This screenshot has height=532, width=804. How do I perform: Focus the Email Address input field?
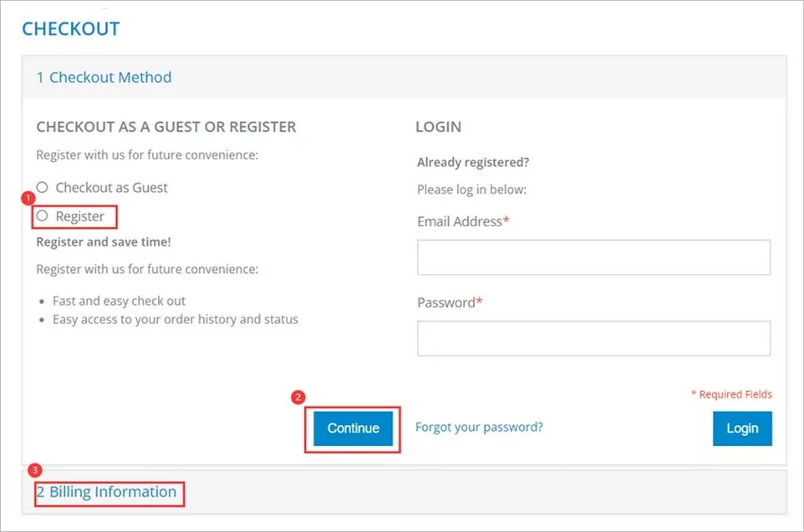click(x=593, y=257)
